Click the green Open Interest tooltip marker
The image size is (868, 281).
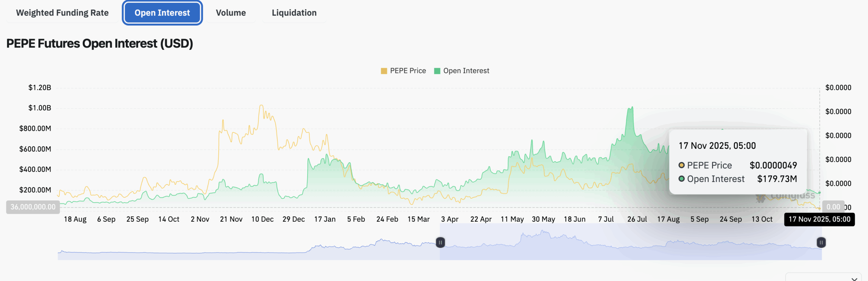pos(681,179)
